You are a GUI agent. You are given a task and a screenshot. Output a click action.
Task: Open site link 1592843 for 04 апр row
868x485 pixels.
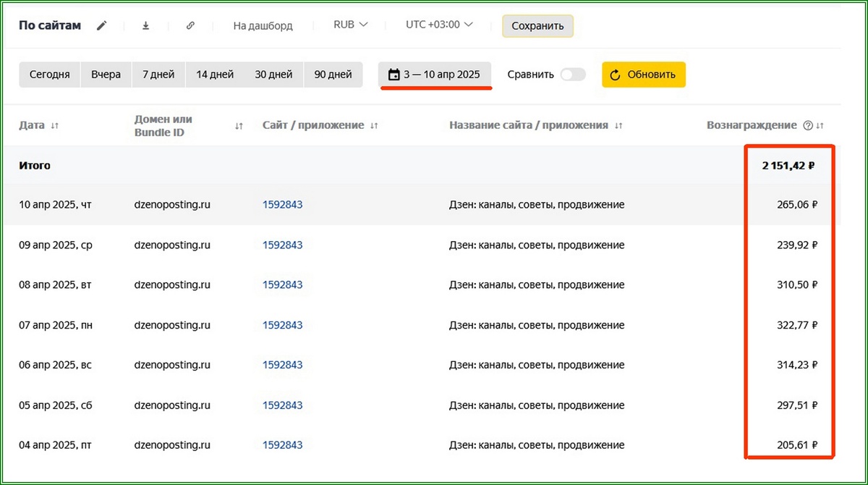pyautogui.click(x=282, y=444)
